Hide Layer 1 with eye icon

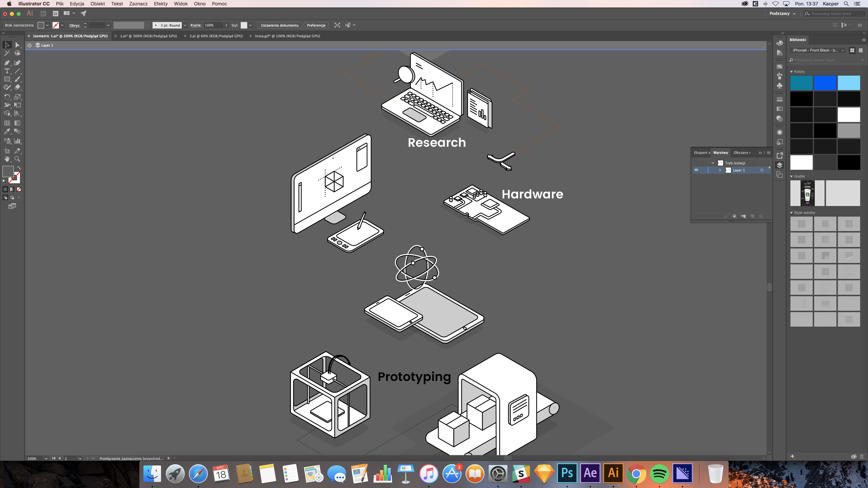pyautogui.click(x=696, y=170)
